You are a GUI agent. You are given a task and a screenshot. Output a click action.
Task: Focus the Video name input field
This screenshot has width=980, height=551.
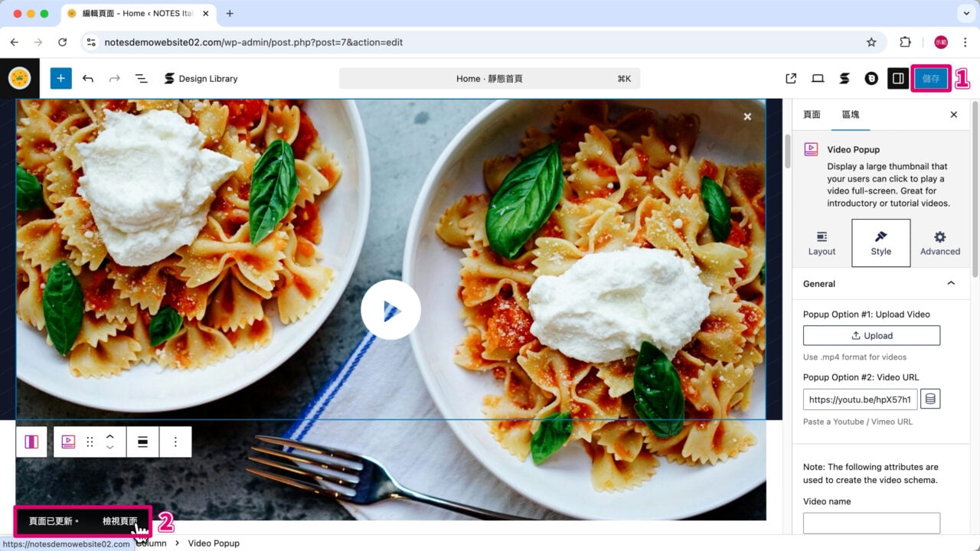pyautogui.click(x=871, y=523)
